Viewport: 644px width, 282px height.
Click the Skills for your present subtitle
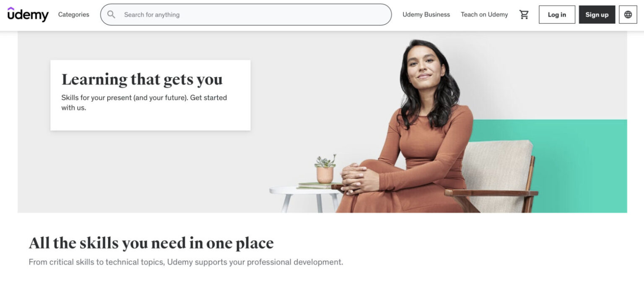pyautogui.click(x=144, y=103)
